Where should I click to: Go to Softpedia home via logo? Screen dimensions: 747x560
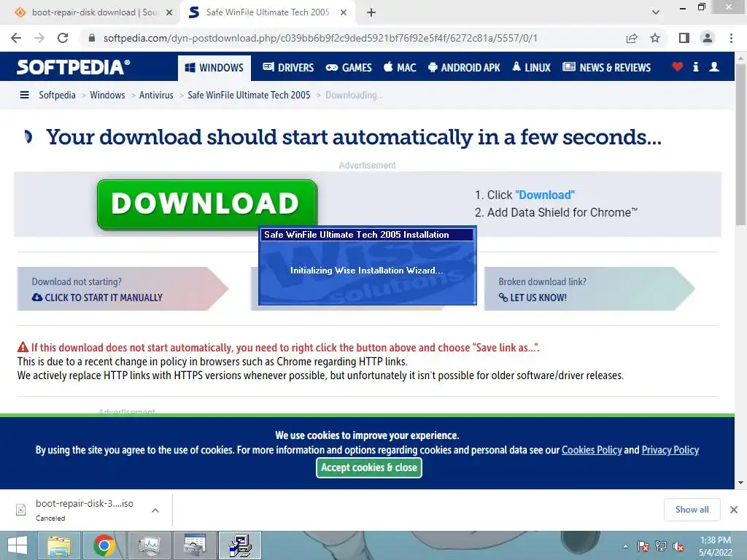point(73,67)
